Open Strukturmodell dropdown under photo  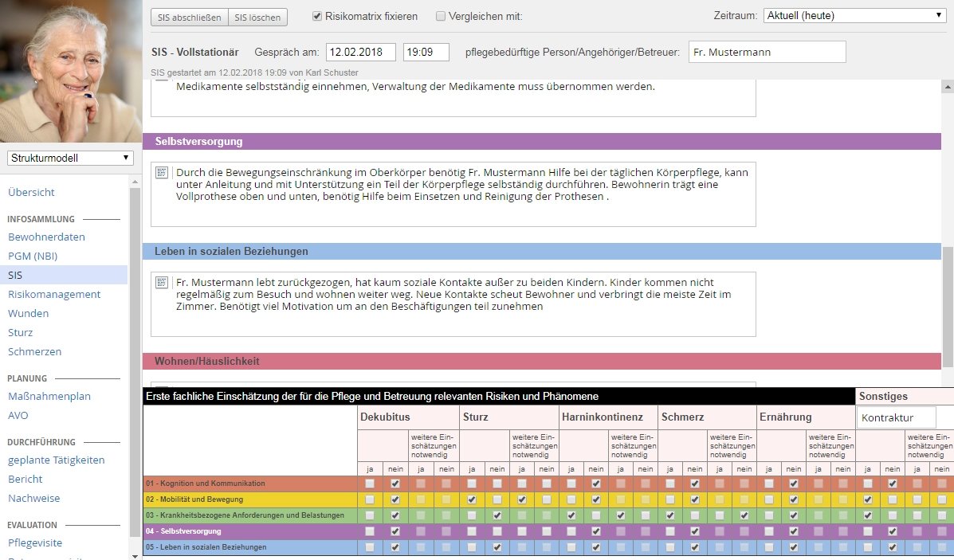(x=71, y=158)
